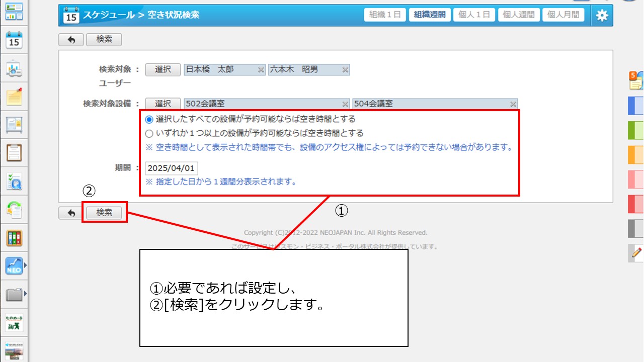644x362 pixels.
Task: Select the green color label on right edge
Action: click(x=636, y=130)
